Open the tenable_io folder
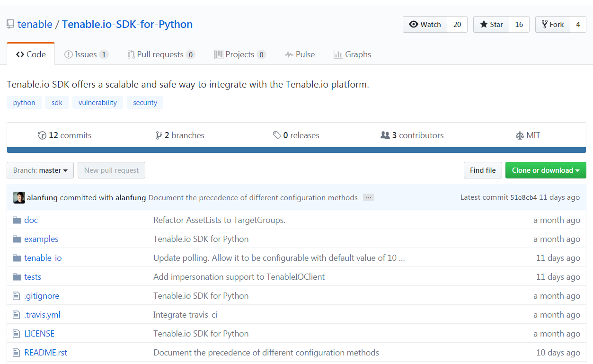The height and width of the screenshot is (364, 593). point(43,258)
